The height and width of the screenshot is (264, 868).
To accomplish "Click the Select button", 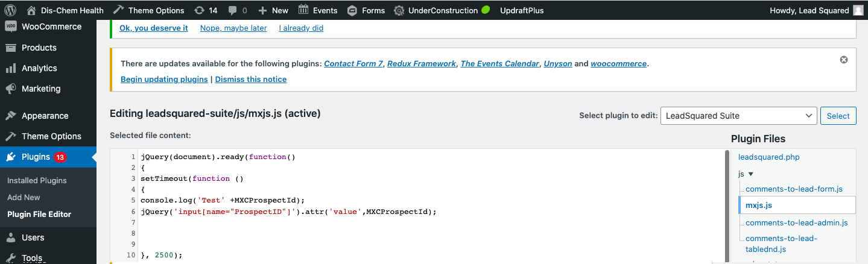I will tap(838, 116).
